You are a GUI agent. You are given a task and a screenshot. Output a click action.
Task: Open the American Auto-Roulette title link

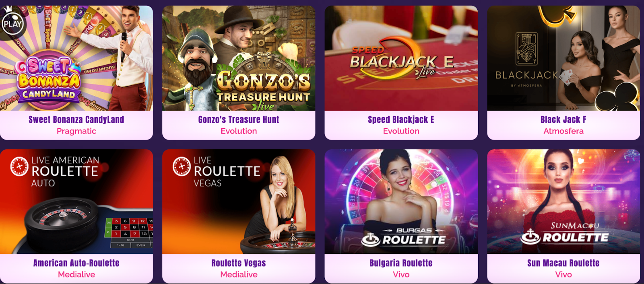click(x=76, y=263)
